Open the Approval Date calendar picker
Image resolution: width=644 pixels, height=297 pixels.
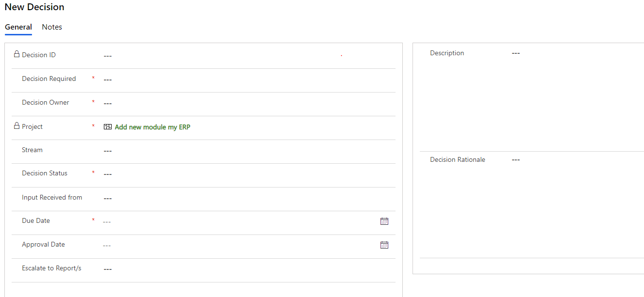coord(384,245)
